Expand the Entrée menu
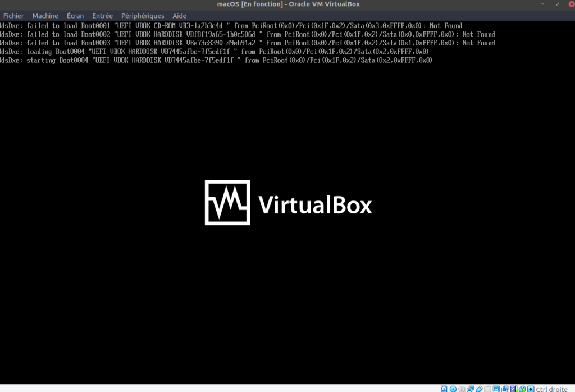Screen dimensions: 575x392 (x=102, y=16)
